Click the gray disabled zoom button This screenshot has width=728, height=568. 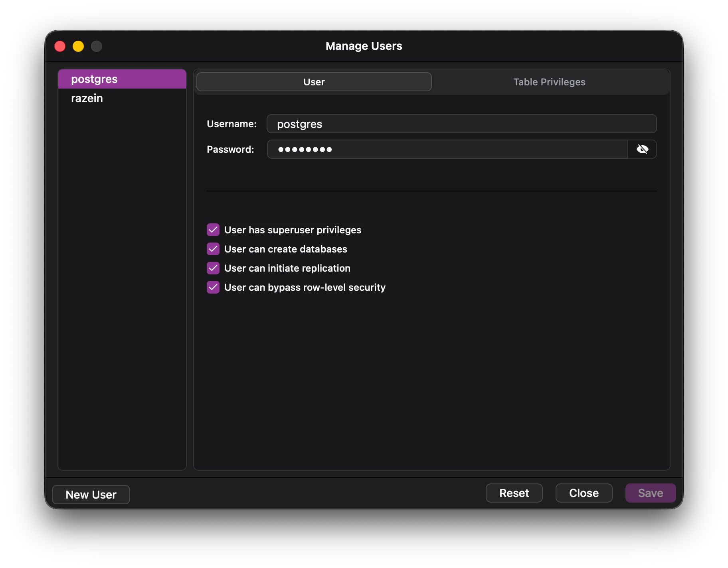pos(97,46)
